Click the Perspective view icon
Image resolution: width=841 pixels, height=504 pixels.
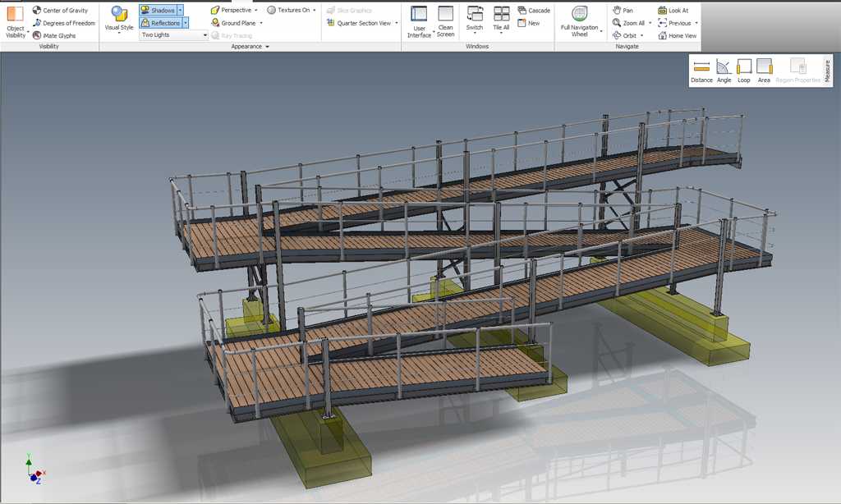pyautogui.click(x=215, y=10)
